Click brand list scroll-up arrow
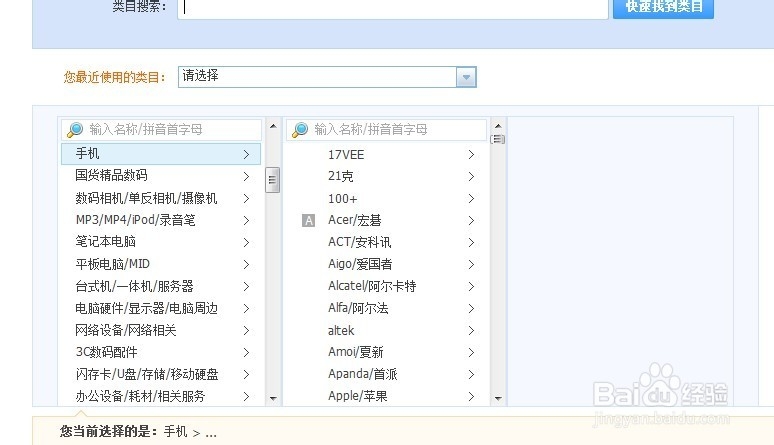The height and width of the screenshot is (445, 774). coord(498,126)
